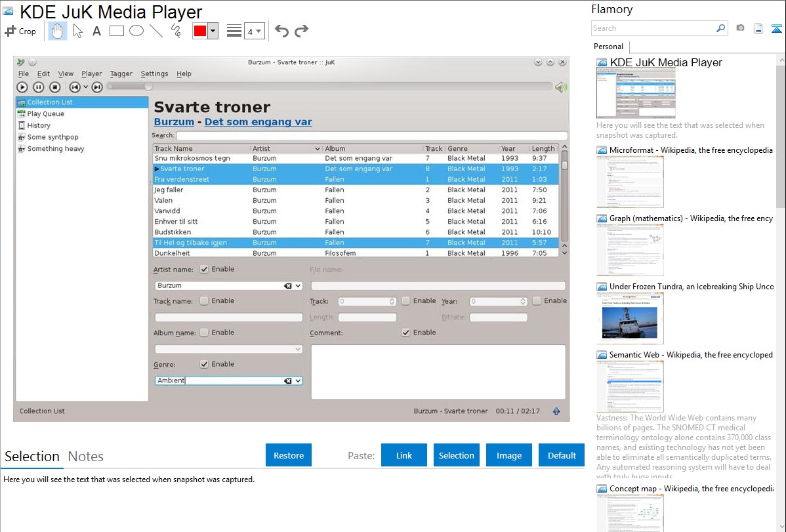Image resolution: width=786 pixels, height=532 pixels.
Task: Click the Flamory camera snapshot icon
Action: point(740,28)
